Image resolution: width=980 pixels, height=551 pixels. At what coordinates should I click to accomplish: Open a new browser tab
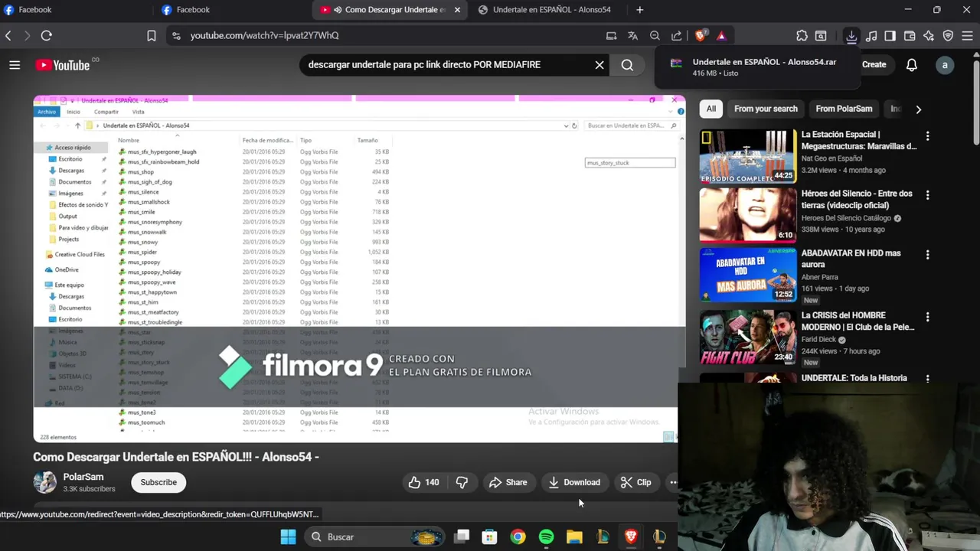640,10
